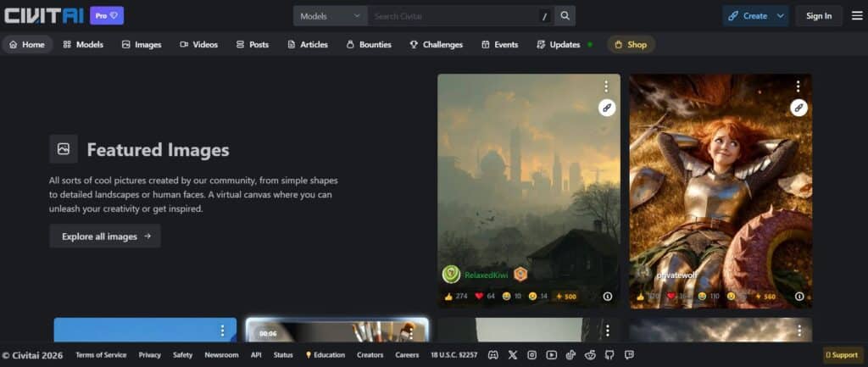Open the hamburger menu
868x367 pixels.
(x=857, y=16)
